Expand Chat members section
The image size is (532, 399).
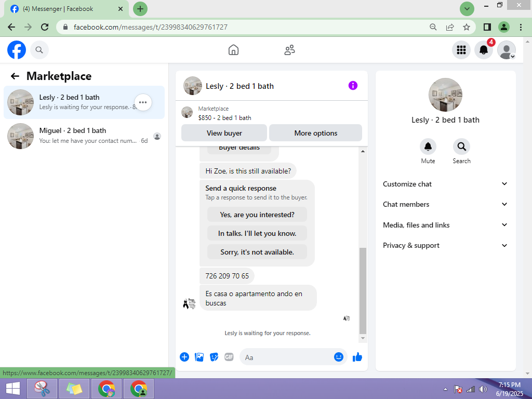[x=445, y=204]
